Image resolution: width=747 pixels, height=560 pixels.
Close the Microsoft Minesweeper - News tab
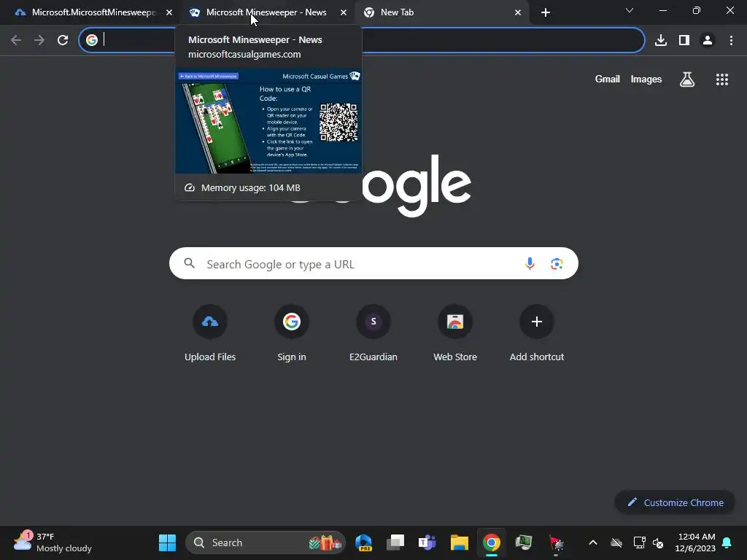[344, 12]
